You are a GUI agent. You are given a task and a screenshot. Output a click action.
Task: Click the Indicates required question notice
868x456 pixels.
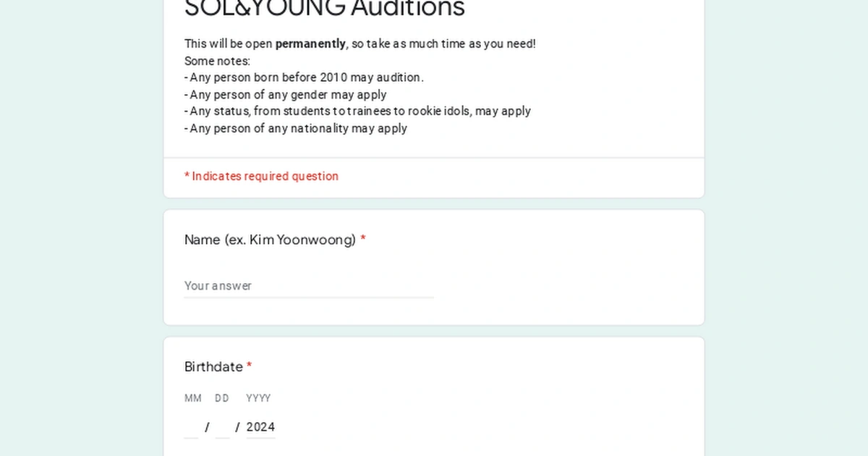pyautogui.click(x=261, y=176)
